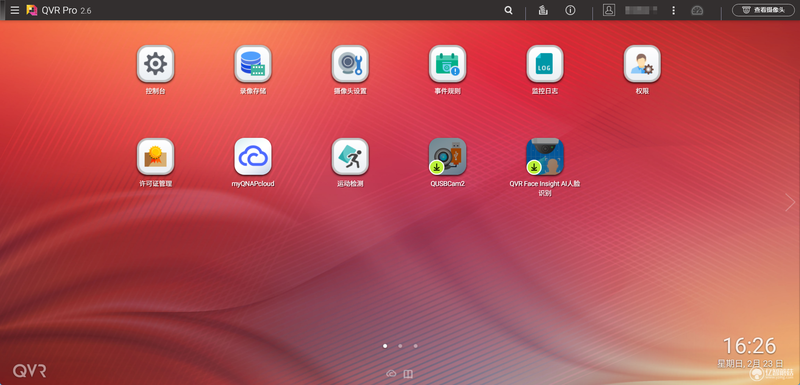Image resolution: width=800 pixels, height=385 pixels.
Task: Open the search magnifier in top bar
Action: click(x=508, y=10)
